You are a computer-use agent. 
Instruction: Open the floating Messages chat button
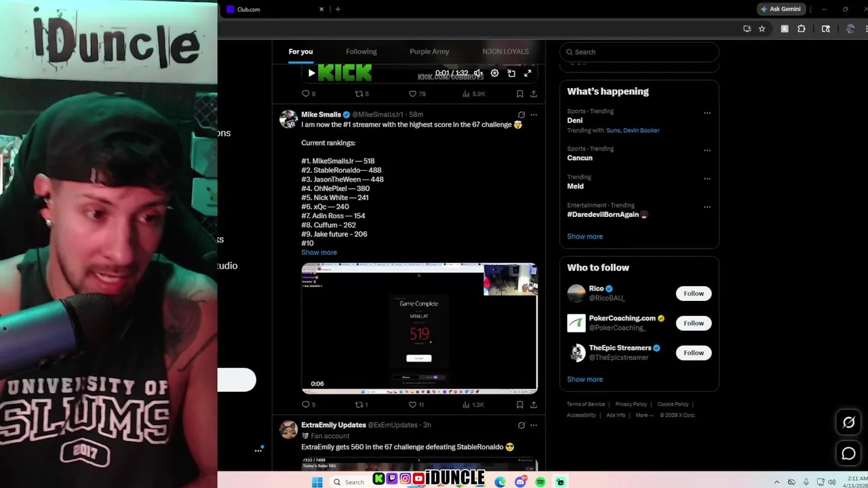848,453
